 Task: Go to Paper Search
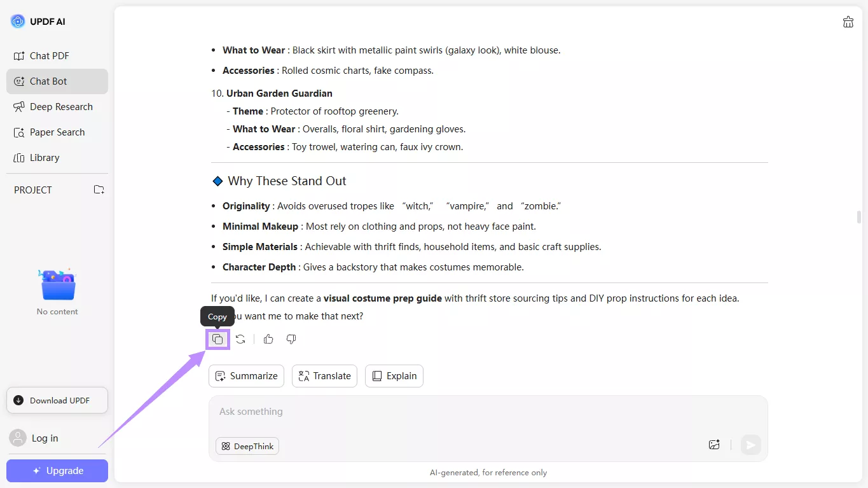57,132
